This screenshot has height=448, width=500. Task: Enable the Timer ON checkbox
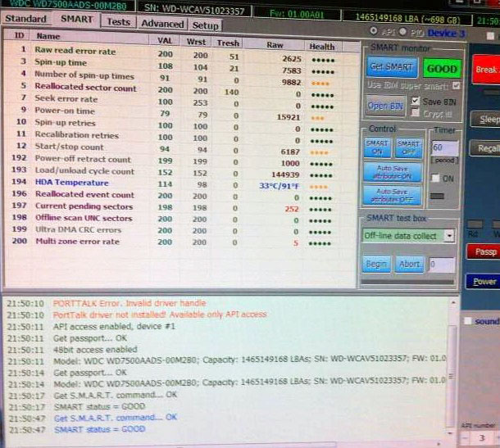[x=436, y=178]
